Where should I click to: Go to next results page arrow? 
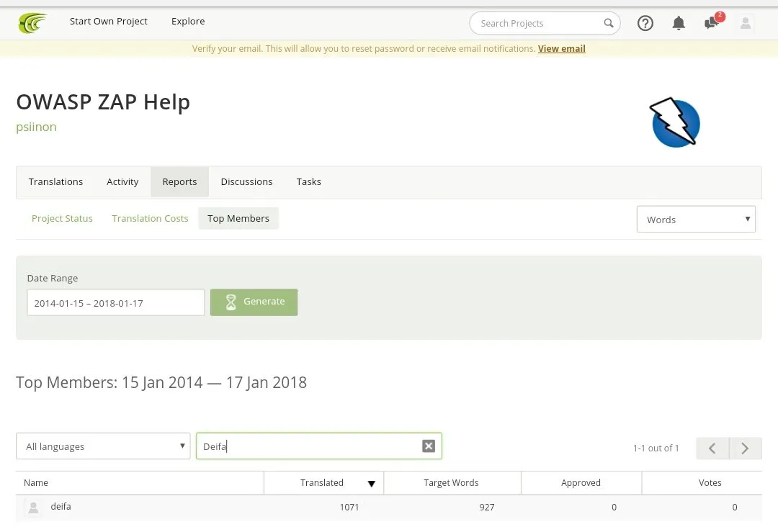coord(746,448)
